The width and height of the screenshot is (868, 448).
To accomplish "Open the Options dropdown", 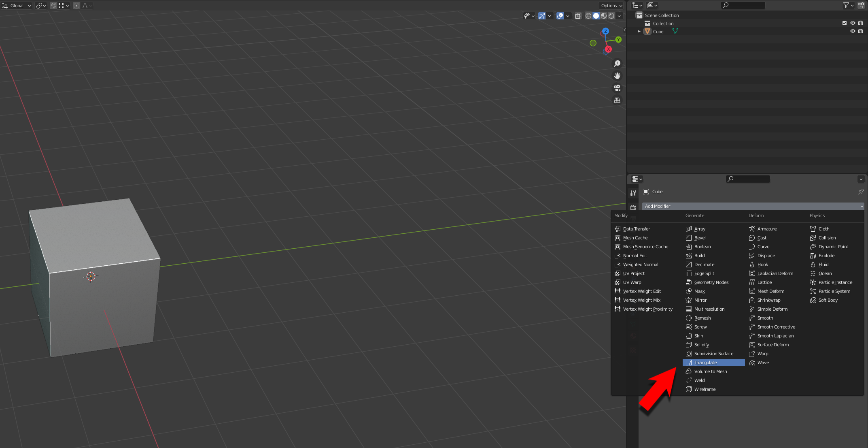I will click(x=611, y=6).
